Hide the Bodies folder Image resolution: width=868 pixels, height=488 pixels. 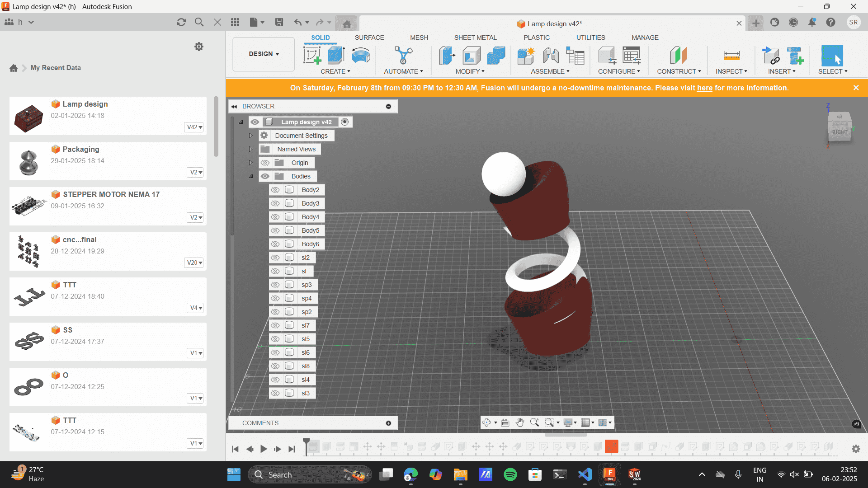(x=265, y=176)
